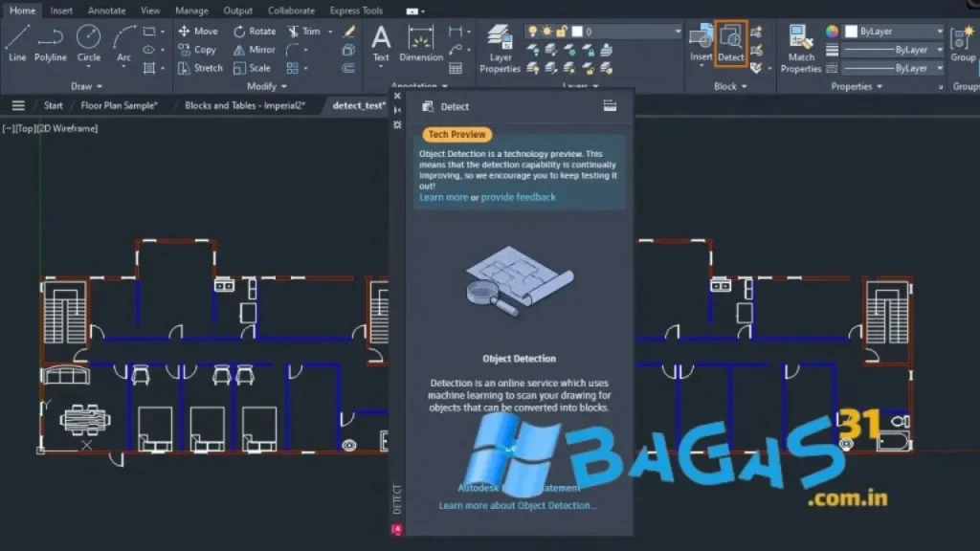Toggle layer 0 lock padlock
This screenshot has width=980, height=551.
tap(561, 32)
